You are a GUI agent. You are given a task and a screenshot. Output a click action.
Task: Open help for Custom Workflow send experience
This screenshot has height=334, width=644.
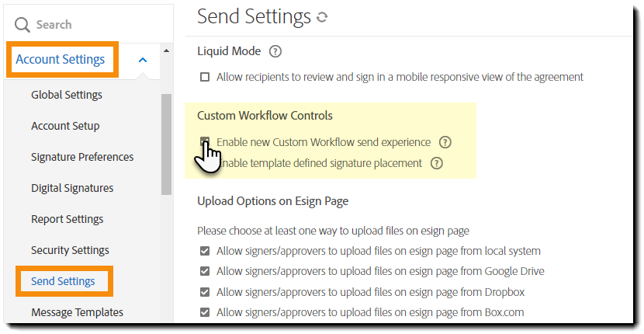click(x=445, y=142)
